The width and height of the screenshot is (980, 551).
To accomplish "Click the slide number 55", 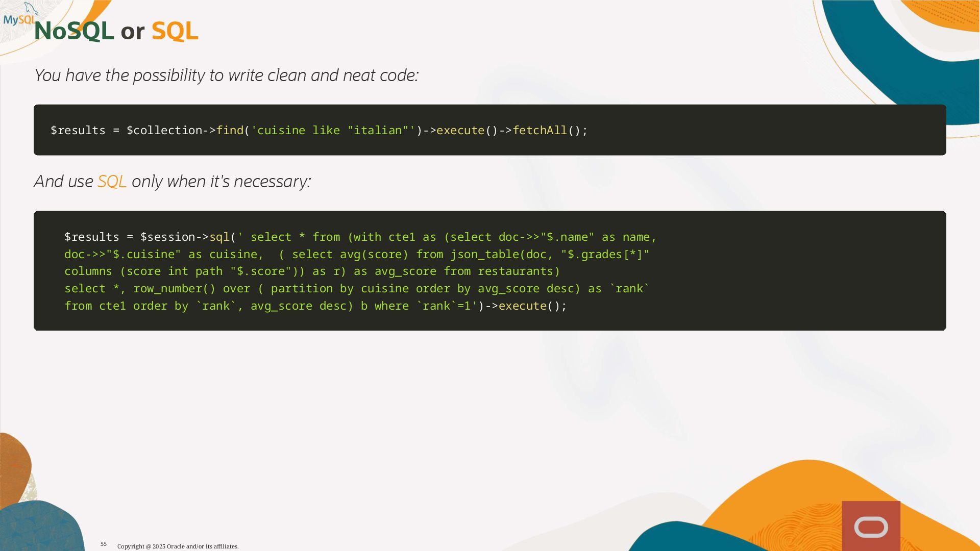I will 104,544.
